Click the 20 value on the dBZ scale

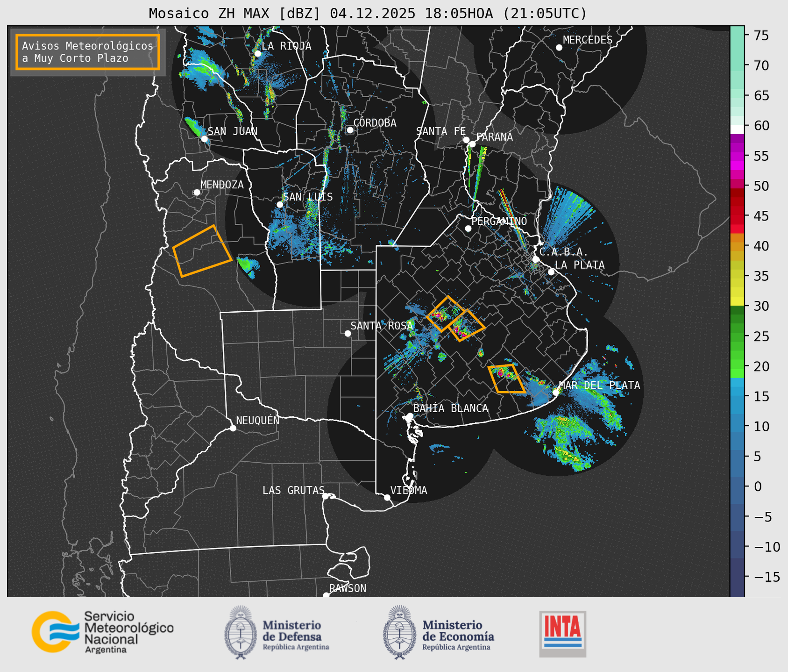pyautogui.click(x=761, y=366)
